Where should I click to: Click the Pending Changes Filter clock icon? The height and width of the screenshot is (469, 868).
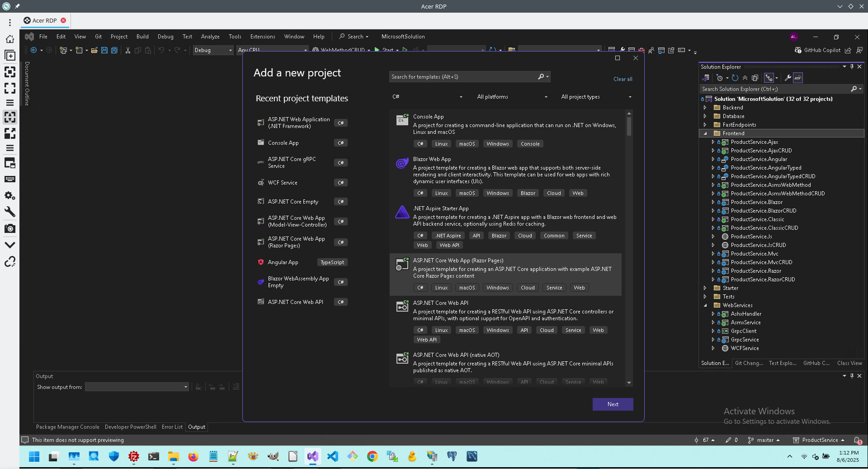pos(720,78)
